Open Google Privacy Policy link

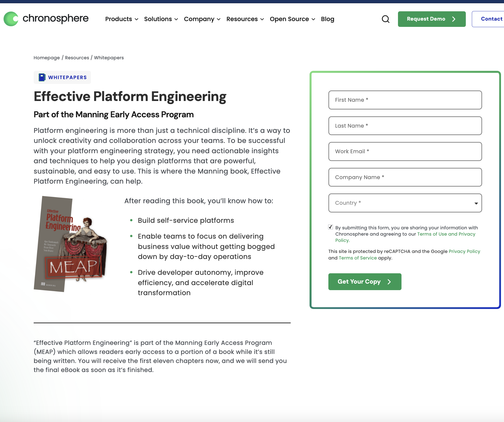464,251
